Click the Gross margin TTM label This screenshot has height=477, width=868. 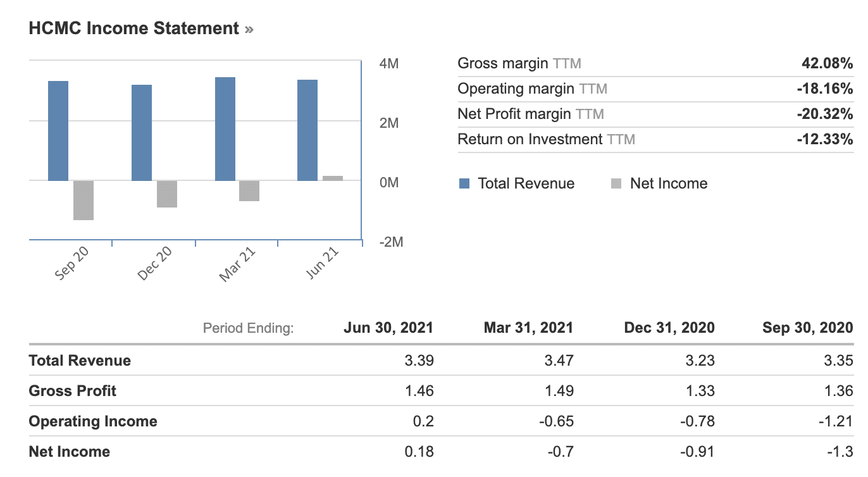click(x=519, y=63)
